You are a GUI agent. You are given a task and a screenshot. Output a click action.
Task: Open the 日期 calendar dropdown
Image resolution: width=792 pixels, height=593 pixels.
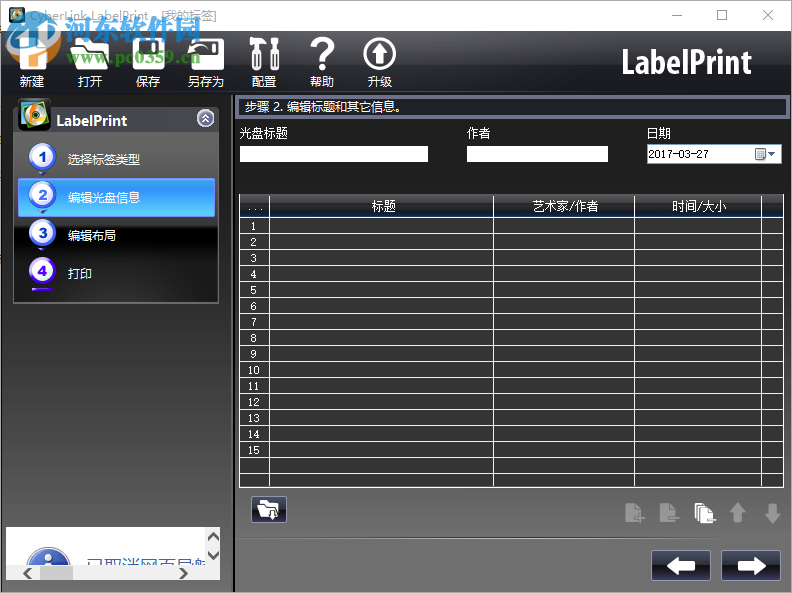[765, 154]
